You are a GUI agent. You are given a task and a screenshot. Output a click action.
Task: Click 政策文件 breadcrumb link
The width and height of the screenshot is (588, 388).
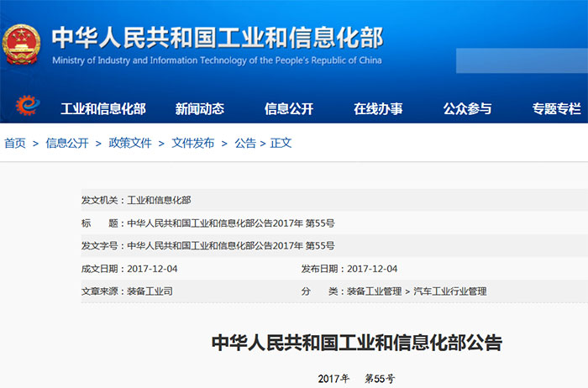[x=130, y=143]
